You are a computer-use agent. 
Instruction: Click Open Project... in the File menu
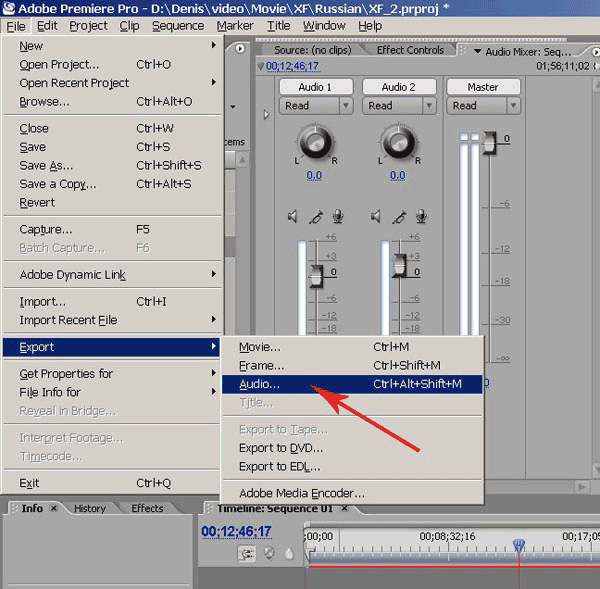[x=113, y=65]
